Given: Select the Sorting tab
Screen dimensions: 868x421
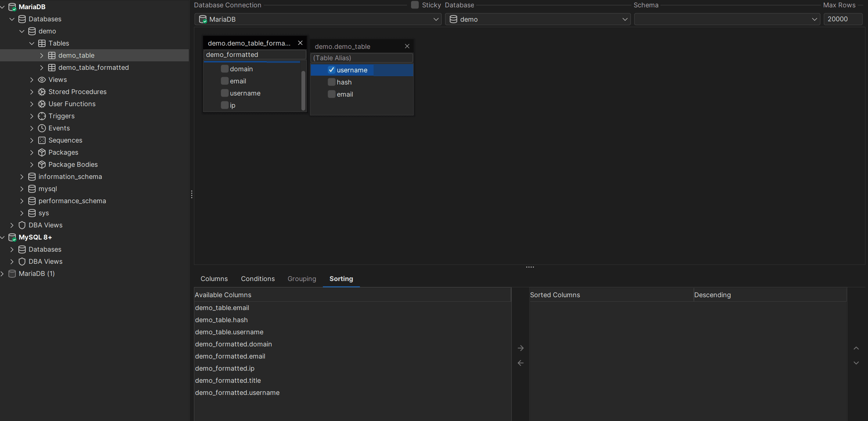Looking at the screenshot, I should 341,279.
